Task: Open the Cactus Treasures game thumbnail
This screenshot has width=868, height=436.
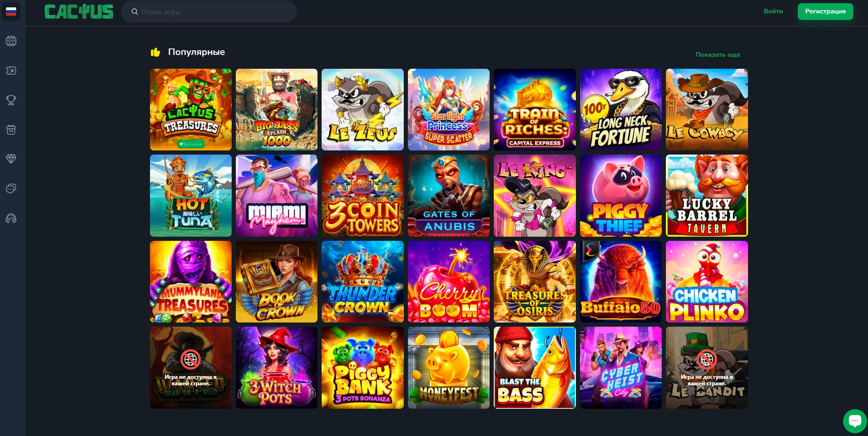Action: tap(191, 109)
